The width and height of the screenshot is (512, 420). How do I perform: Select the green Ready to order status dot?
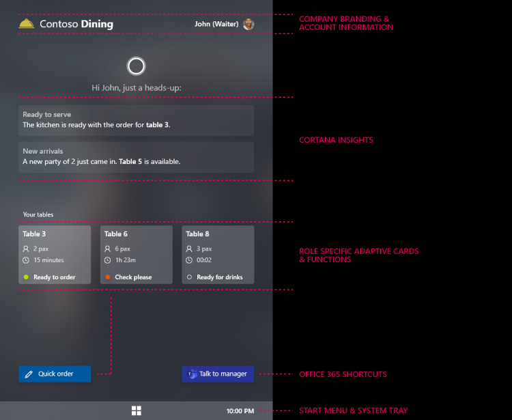pyautogui.click(x=26, y=277)
